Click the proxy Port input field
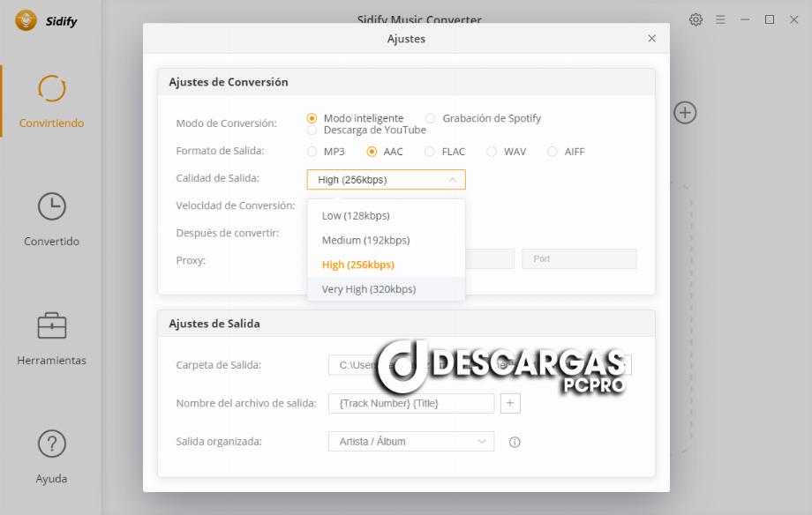This screenshot has width=812, height=515. point(579,258)
